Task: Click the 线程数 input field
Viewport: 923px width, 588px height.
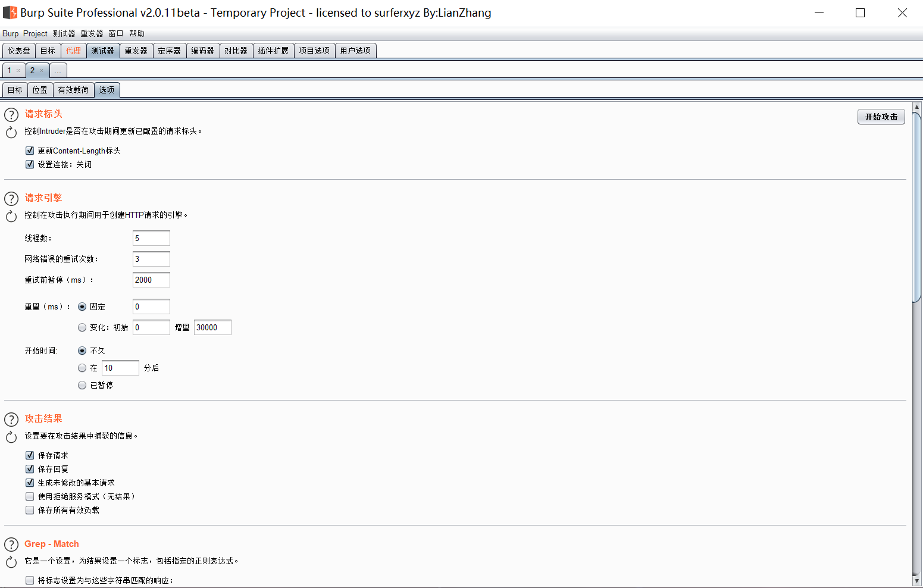Action: click(x=151, y=238)
